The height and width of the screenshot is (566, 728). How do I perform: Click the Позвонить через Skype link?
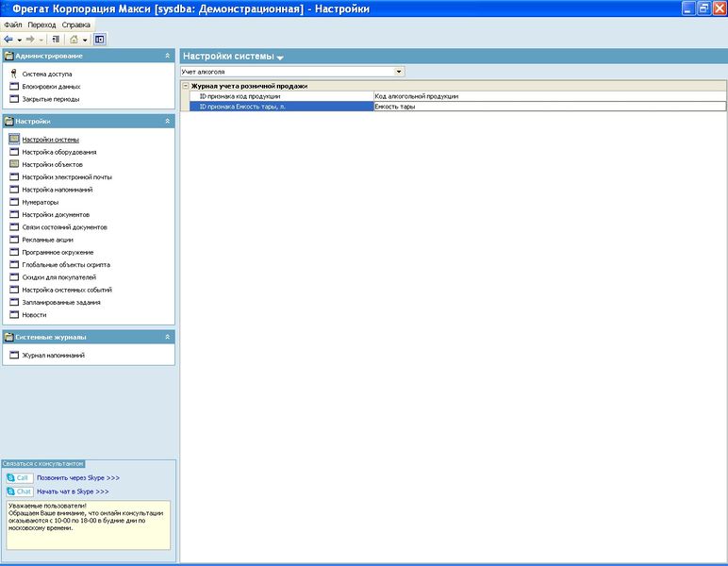point(78,477)
